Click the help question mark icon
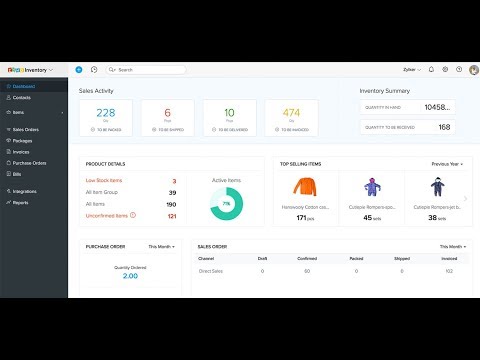480x360 pixels. (459, 69)
